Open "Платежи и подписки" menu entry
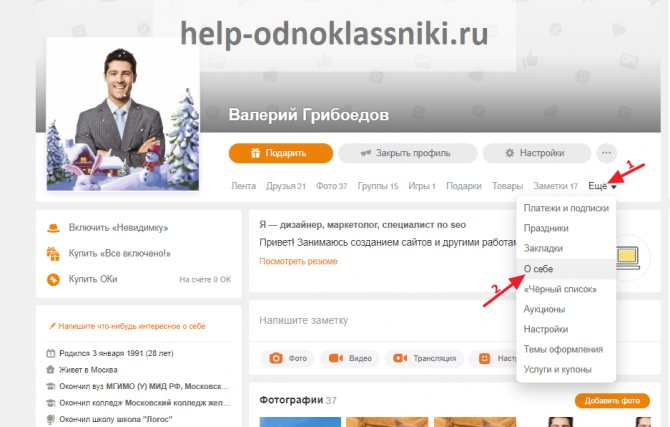The height and width of the screenshot is (427, 670). tap(566, 208)
